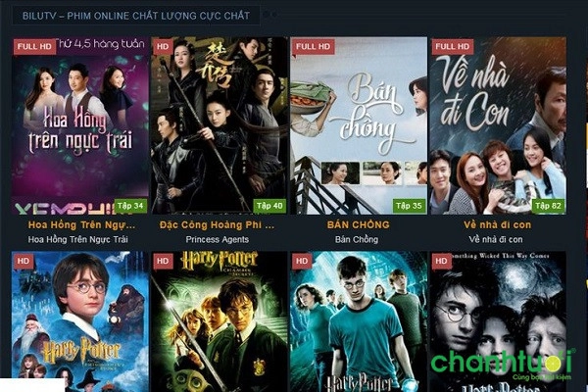Click FULL HD badge on Bán Chồng
The image size is (588, 392).
tap(313, 46)
